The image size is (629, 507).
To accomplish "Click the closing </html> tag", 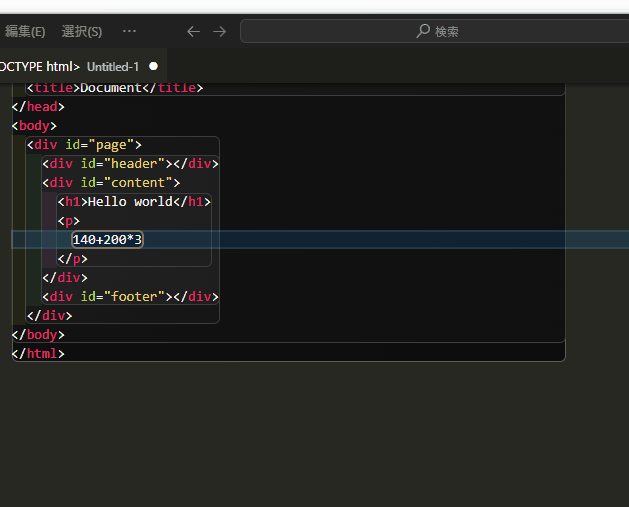I will point(38,353).
